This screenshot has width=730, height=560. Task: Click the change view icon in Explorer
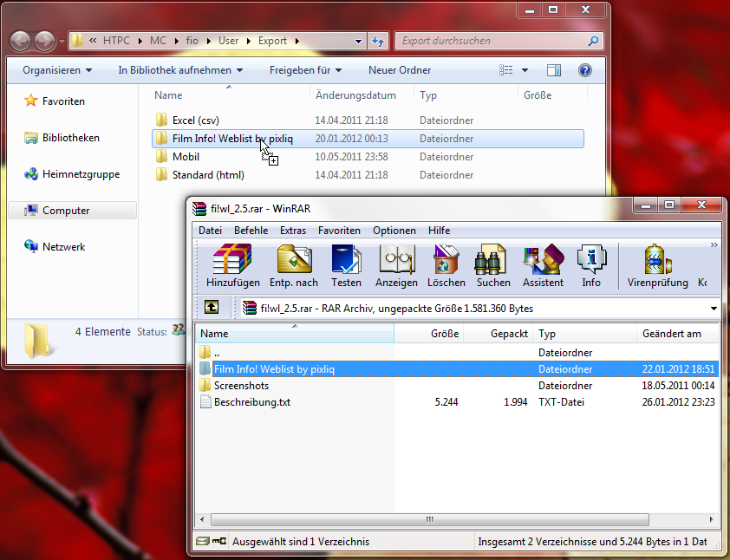coord(506,70)
